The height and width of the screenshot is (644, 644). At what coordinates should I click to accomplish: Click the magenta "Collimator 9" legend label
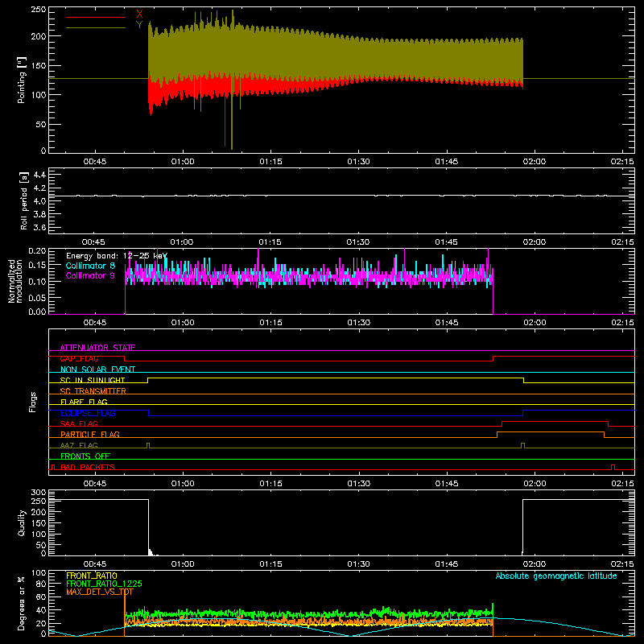pyautogui.click(x=90, y=275)
